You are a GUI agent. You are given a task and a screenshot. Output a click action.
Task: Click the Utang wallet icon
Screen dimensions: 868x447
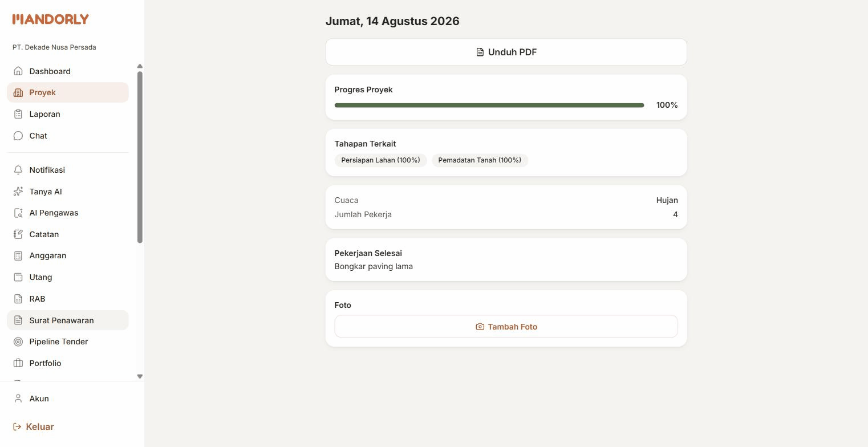click(18, 277)
